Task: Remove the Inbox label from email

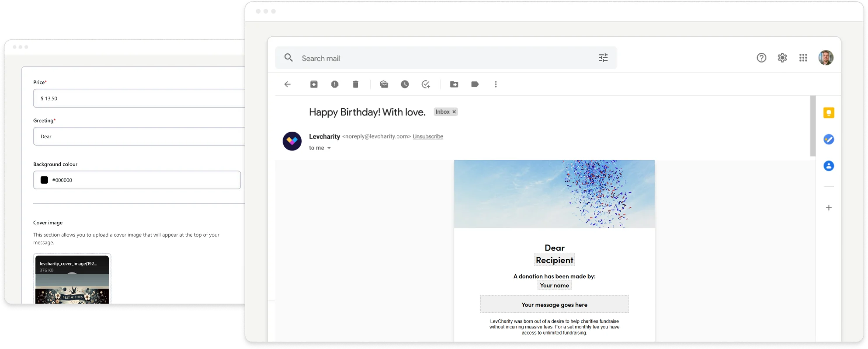Action: [454, 112]
